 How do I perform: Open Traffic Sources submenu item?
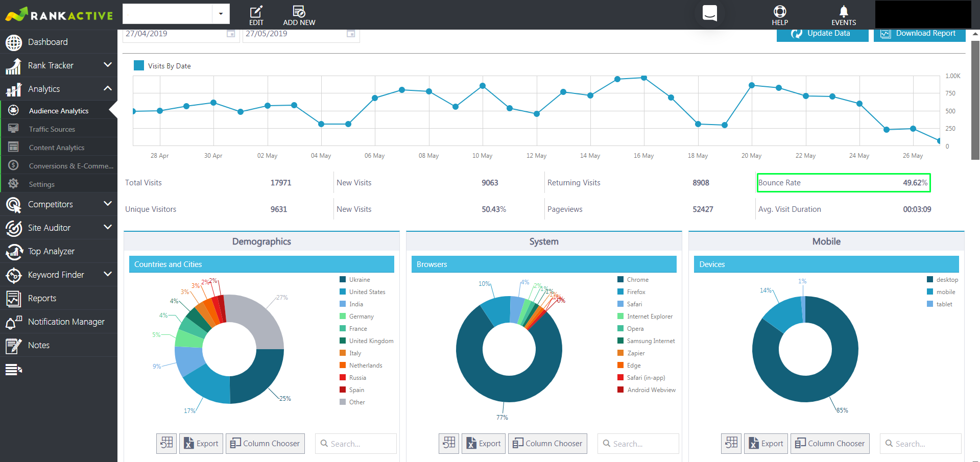pos(59,129)
